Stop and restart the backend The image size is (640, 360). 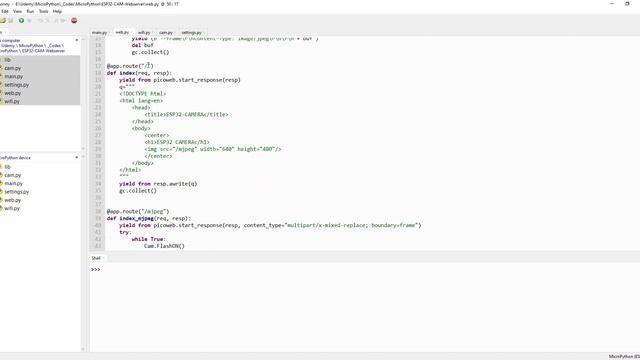pos(74,20)
